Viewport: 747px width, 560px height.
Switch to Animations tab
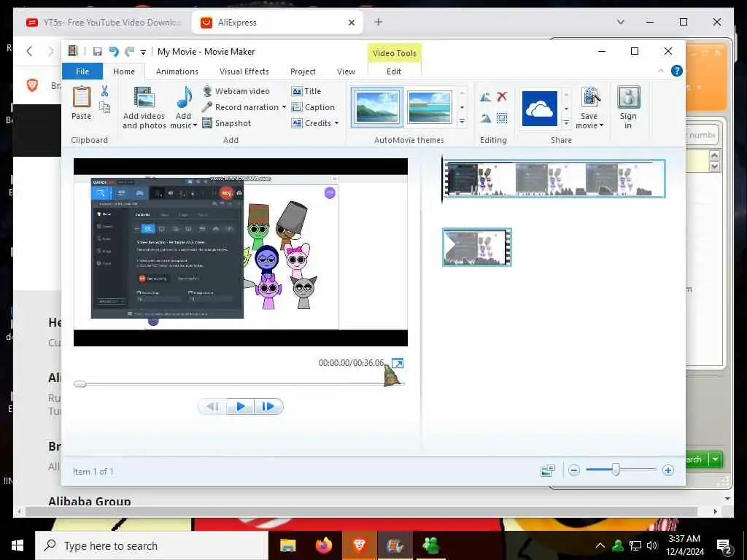click(177, 71)
